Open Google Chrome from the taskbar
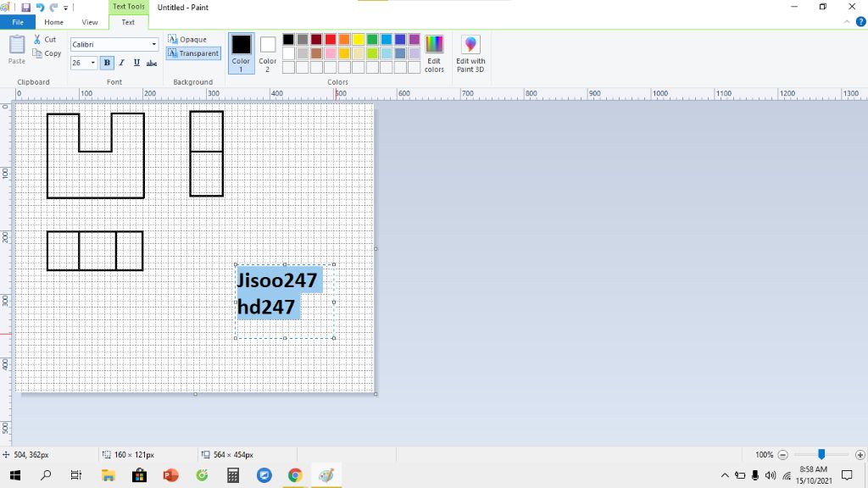 click(295, 475)
